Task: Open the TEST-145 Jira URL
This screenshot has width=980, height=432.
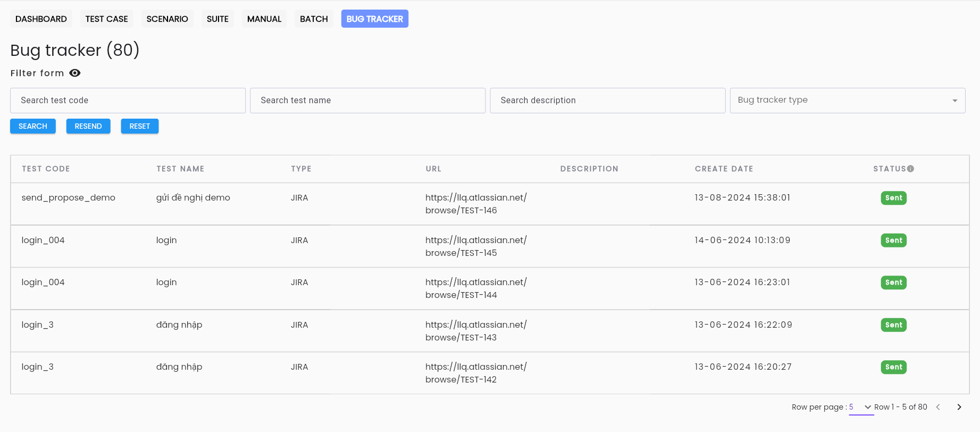Action: (476, 246)
